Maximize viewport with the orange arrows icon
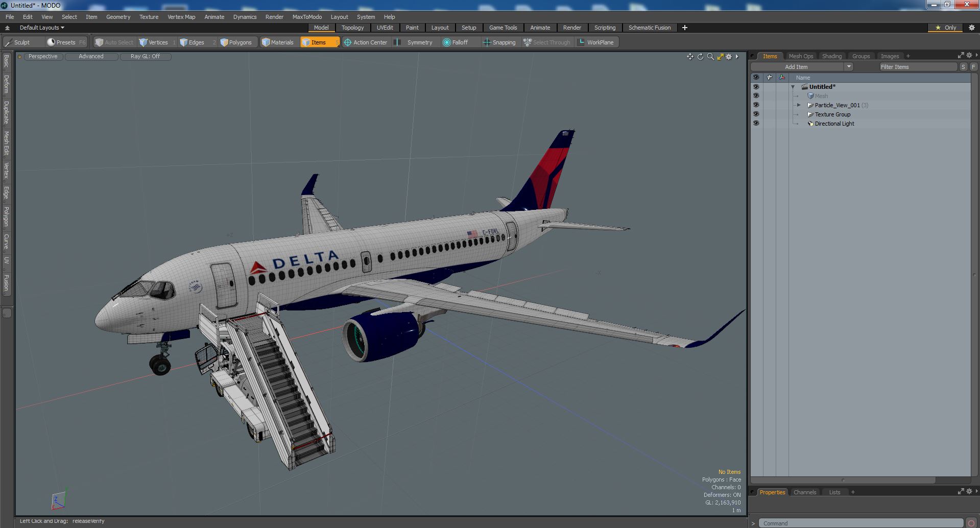This screenshot has height=528, width=980. [720, 57]
